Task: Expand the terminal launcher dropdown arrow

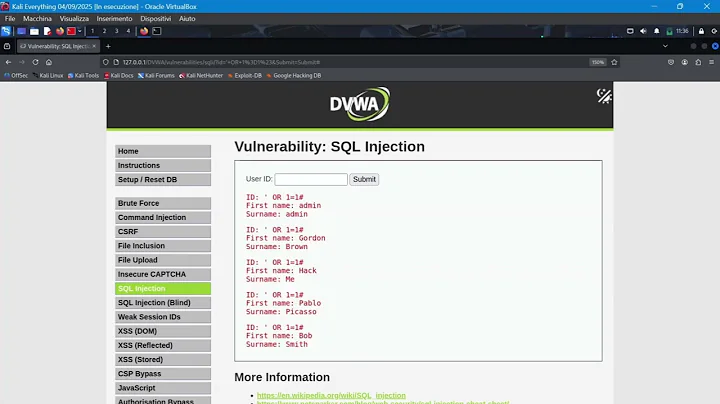Action: [80, 31]
